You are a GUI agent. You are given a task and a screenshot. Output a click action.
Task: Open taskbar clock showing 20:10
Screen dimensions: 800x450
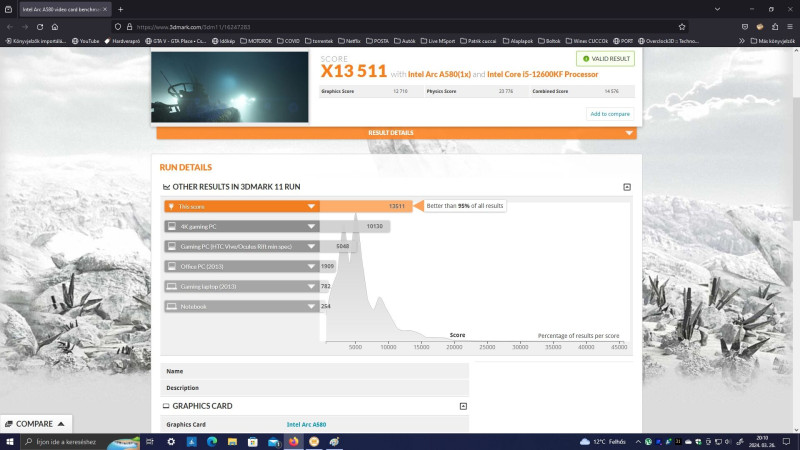(762, 442)
